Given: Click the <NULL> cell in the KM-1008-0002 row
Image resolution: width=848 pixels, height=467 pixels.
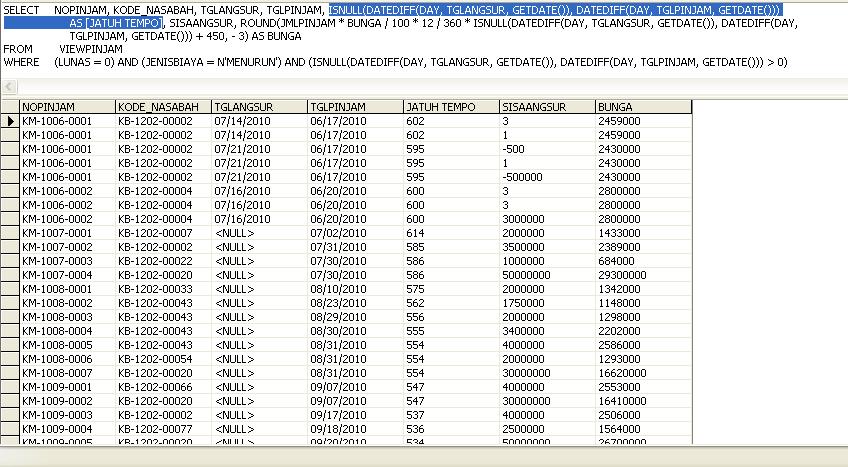Looking at the screenshot, I should tap(259, 303).
